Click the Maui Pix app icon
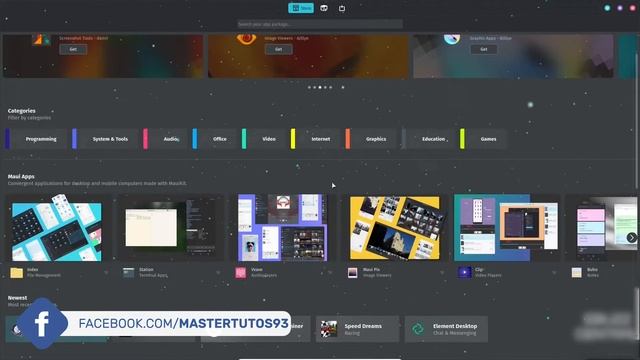The width and height of the screenshot is (640, 360). (353, 273)
